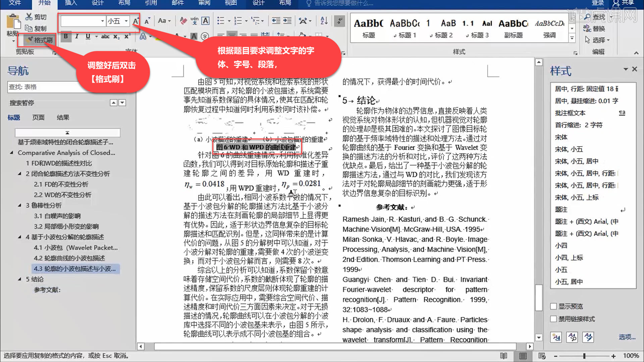Click the Phonetic Guide (wén) icon
The width and height of the screenshot is (644, 362).
(x=194, y=21)
